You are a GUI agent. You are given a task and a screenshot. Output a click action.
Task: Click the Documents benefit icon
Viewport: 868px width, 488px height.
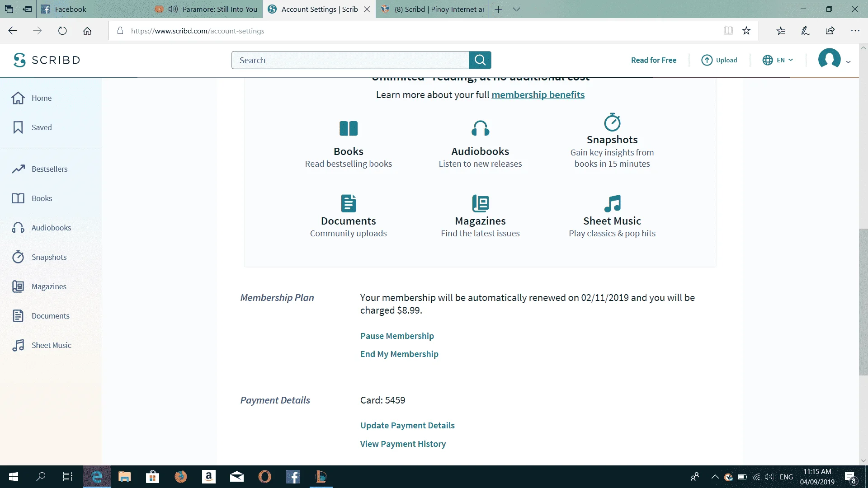[x=349, y=203]
